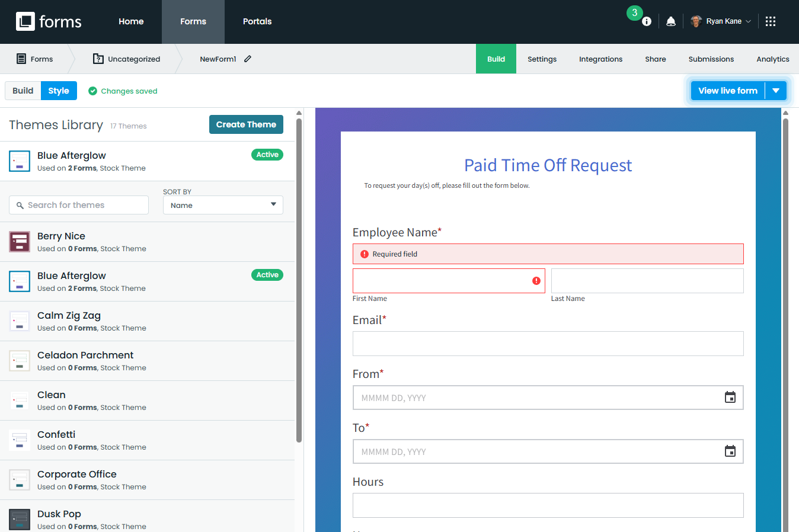Open the Submissions tab

pyautogui.click(x=711, y=59)
